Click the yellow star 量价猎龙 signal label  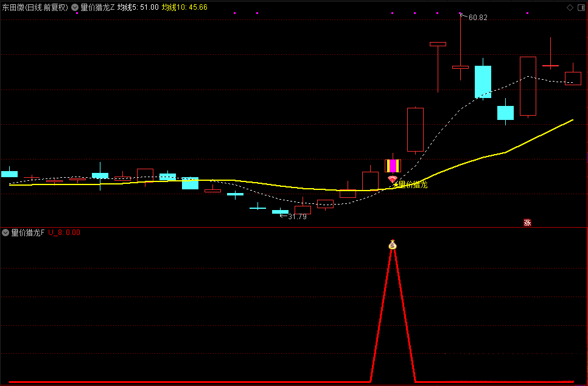[x=410, y=184]
